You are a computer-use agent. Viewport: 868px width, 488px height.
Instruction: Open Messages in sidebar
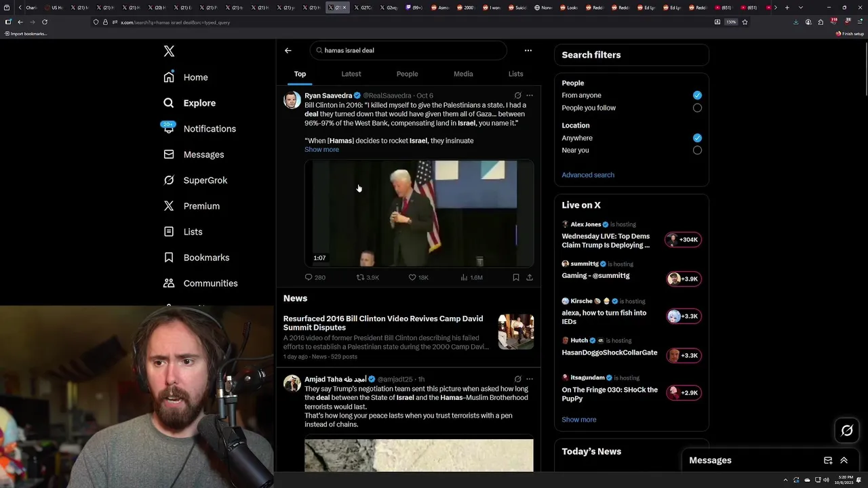193,155
